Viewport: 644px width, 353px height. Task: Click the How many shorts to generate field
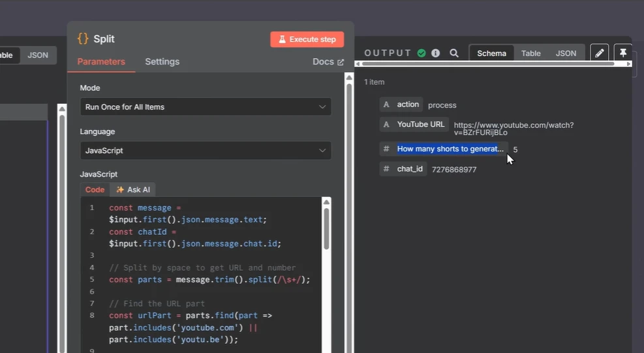coord(444,149)
